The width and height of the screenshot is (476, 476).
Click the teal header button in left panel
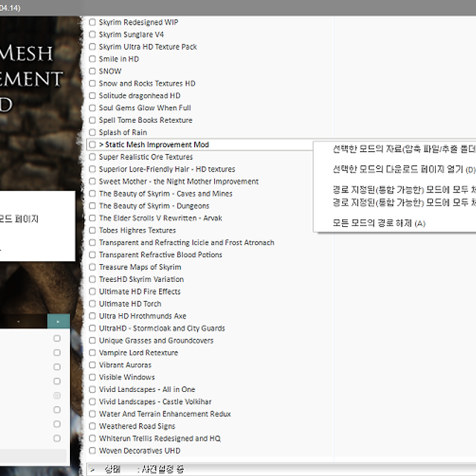58,321
